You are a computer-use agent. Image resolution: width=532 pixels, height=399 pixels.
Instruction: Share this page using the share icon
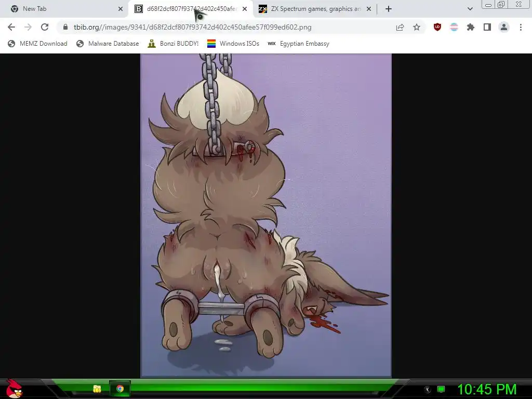400,27
